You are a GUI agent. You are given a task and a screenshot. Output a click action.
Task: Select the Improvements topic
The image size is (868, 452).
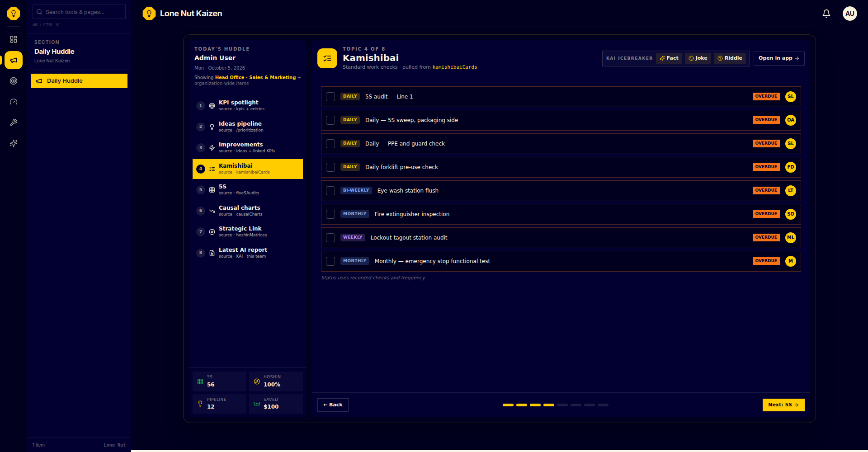(248, 147)
